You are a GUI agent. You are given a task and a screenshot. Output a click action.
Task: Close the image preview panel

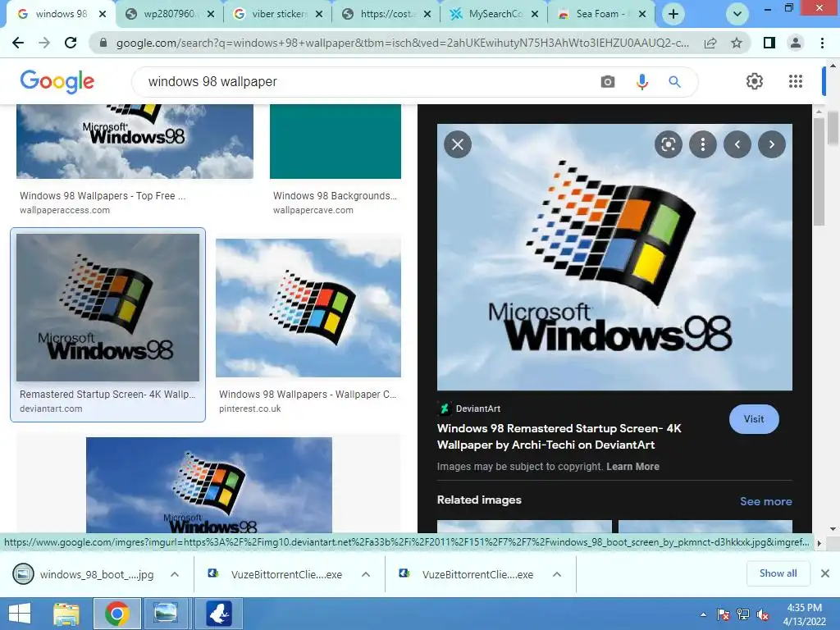pos(458,144)
